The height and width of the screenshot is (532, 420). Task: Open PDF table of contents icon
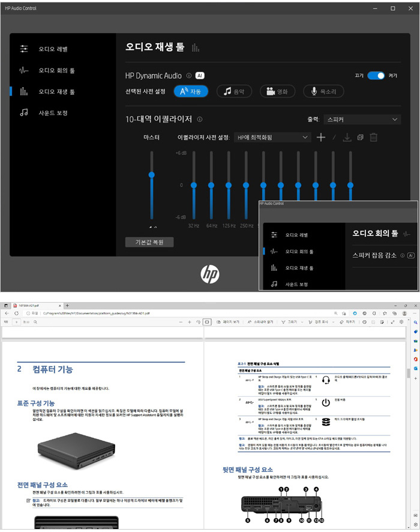pyautogui.click(x=6, y=322)
